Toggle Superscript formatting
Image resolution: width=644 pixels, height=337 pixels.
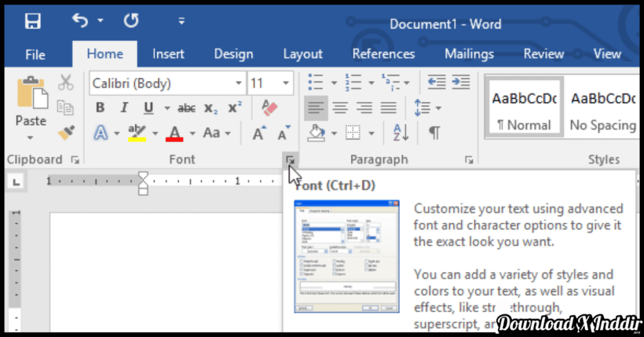[235, 108]
